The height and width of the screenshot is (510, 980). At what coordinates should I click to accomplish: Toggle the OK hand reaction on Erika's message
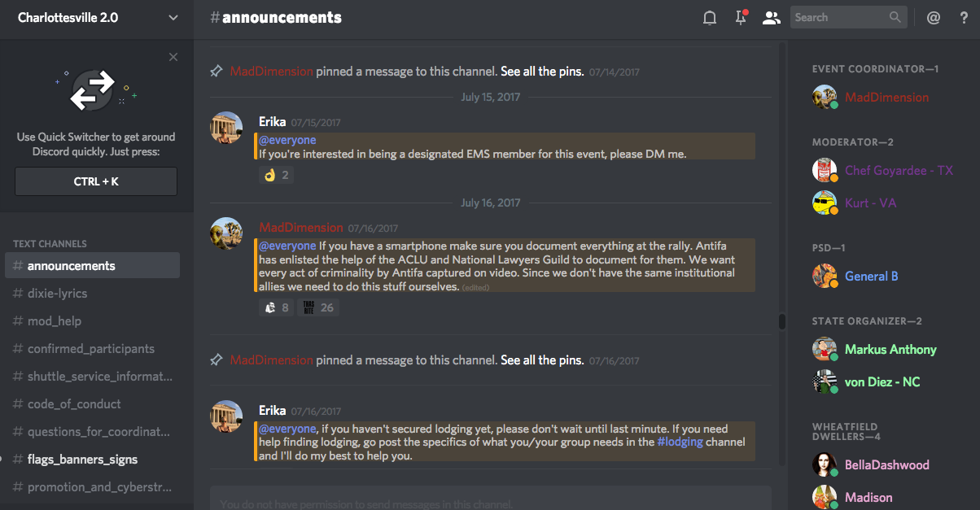click(x=276, y=175)
